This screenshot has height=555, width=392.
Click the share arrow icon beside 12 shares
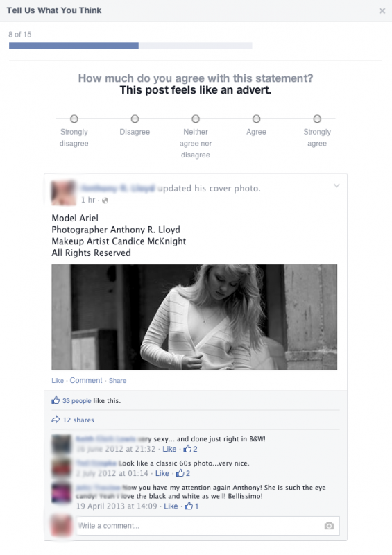pos(56,420)
